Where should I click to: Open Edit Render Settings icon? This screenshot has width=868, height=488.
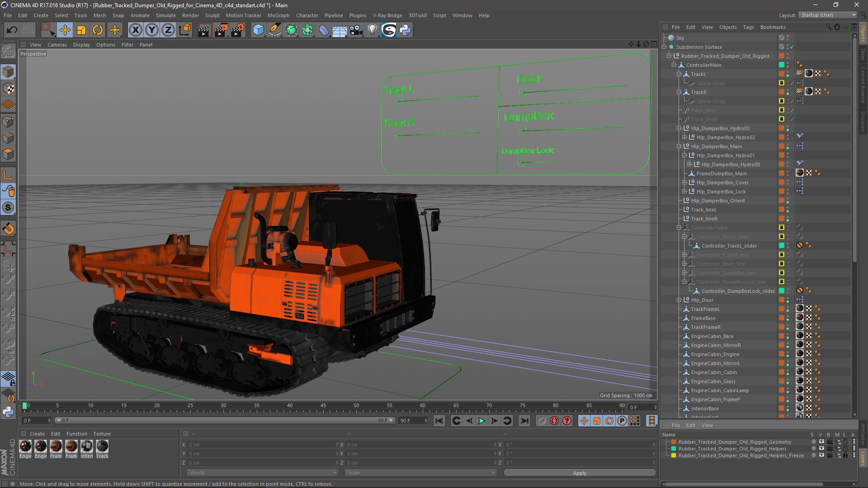click(237, 30)
